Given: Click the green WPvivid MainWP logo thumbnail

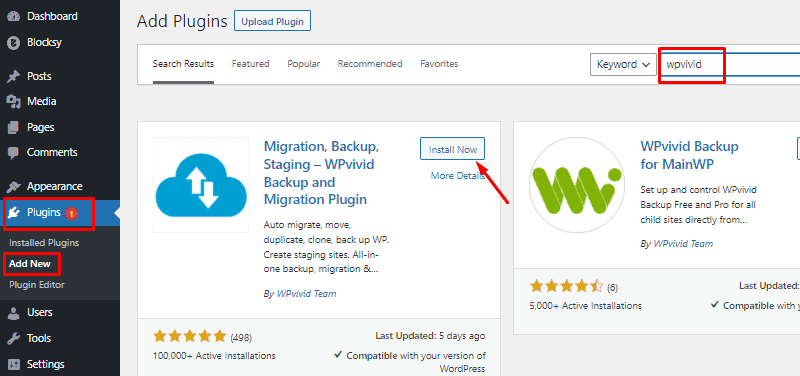Looking at the screenshot, I should click(x=577, y=185).
